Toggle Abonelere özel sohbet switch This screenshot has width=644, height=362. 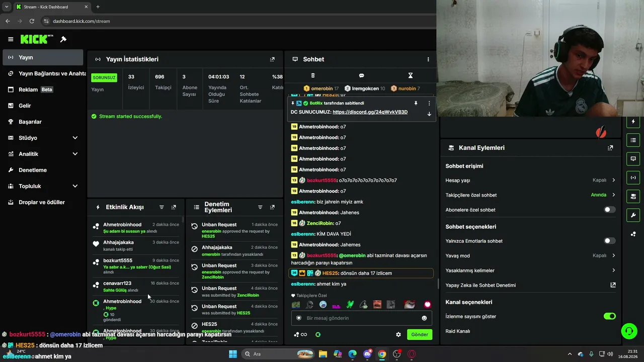click(x=609, y=210)
